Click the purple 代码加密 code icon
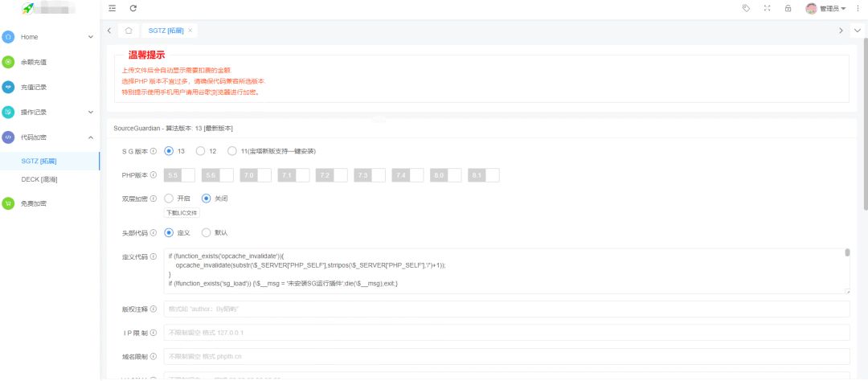The height and width of the screenshot is (381, 868). 8,137
